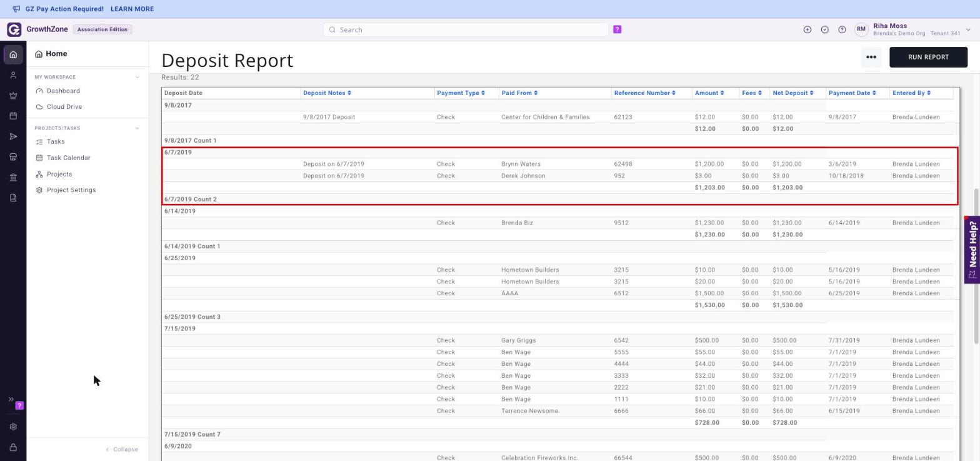980x461 pixels.
Task: Sort by Payment Type column
Action: (461, 93)
